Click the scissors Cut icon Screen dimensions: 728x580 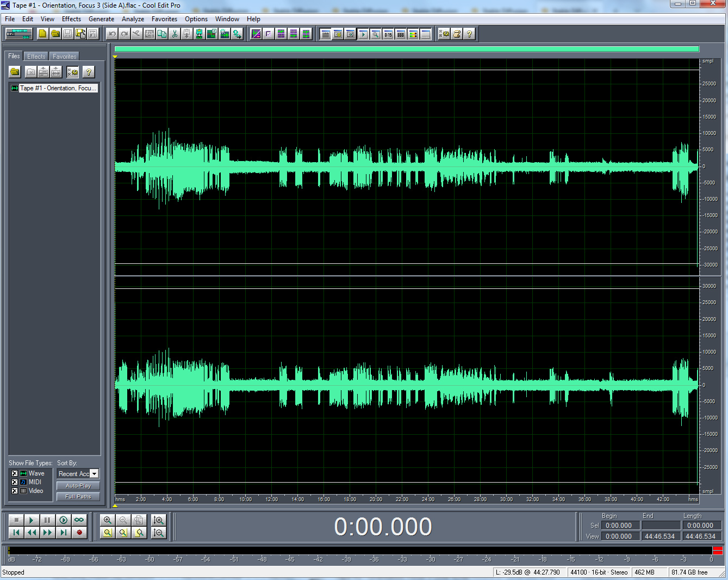pos(175,34)
